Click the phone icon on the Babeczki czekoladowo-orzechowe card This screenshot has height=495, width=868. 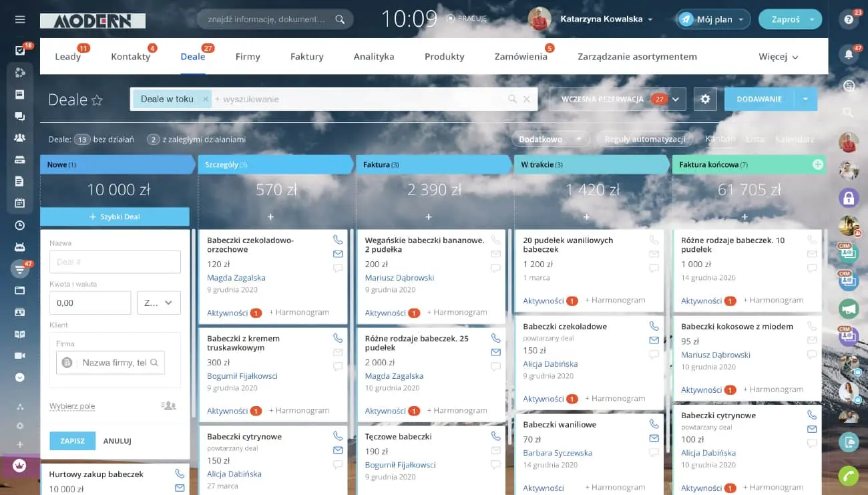click(338, 240)
